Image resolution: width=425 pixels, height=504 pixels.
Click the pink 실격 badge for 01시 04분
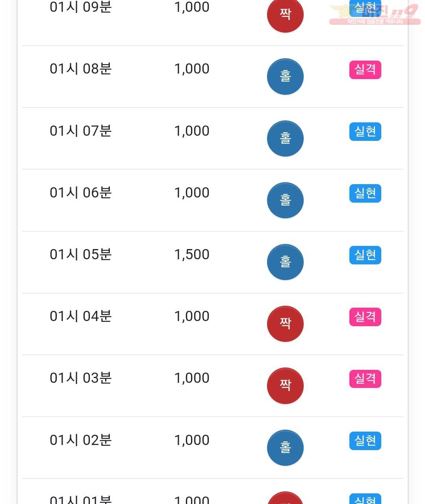coord(365,317)
